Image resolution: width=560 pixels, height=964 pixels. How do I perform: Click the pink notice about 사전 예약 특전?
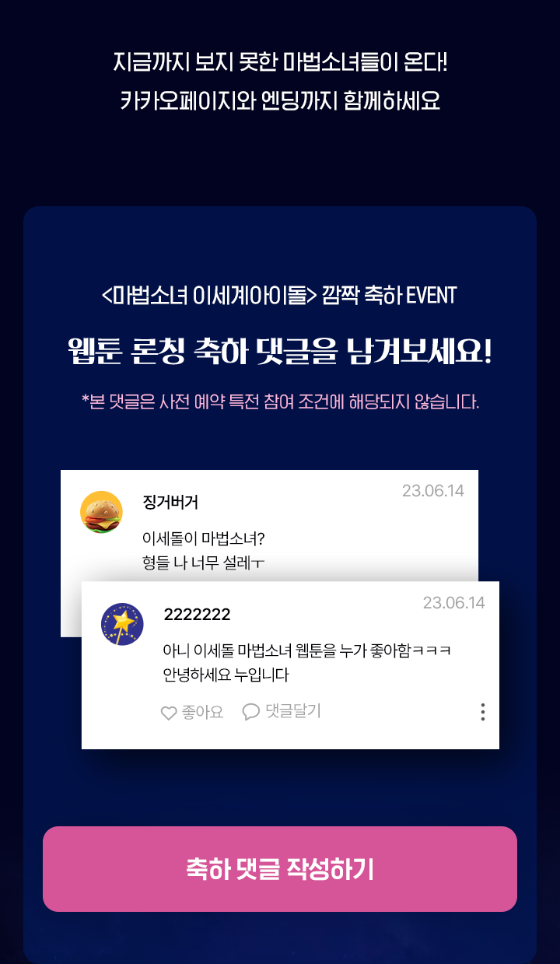pos(280,401)
